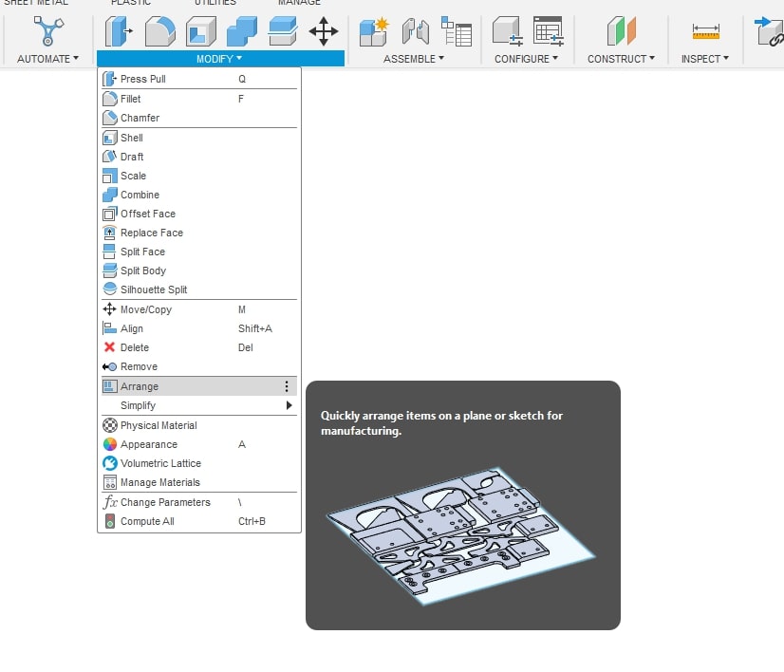Open the CONSTRUCT dropdown
The height and width of the screenshot is (672, 784).
(621, 59)
